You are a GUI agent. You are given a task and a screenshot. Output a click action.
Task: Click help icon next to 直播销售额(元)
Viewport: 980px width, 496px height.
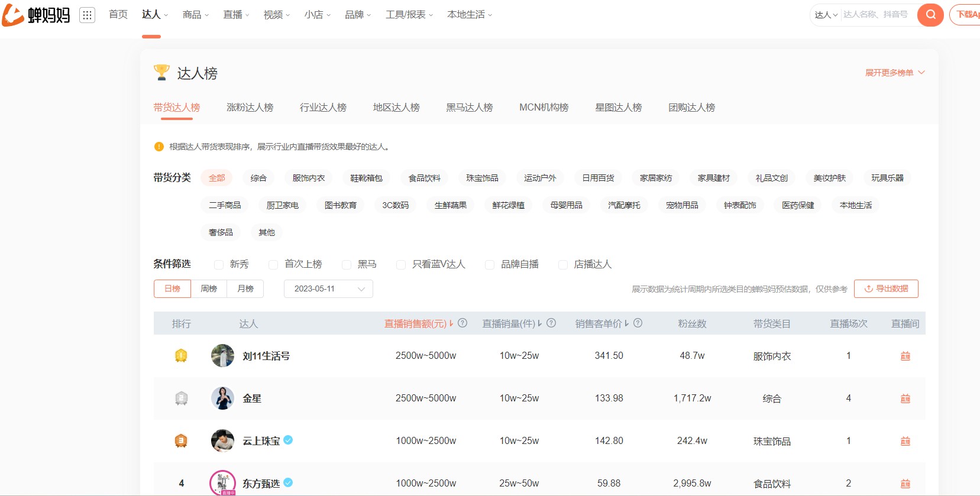[462, 323]
